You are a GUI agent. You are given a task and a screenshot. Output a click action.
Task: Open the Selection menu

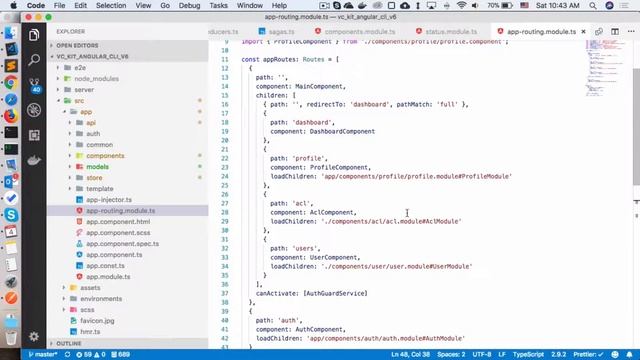click(111, 6)
